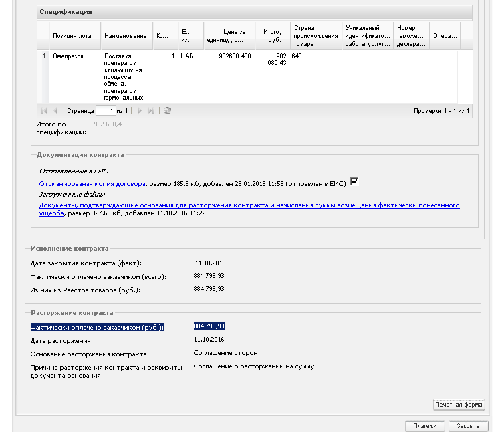Sort by 'Позиция лота' column header
Screen dimensions: 504x432
75,36
